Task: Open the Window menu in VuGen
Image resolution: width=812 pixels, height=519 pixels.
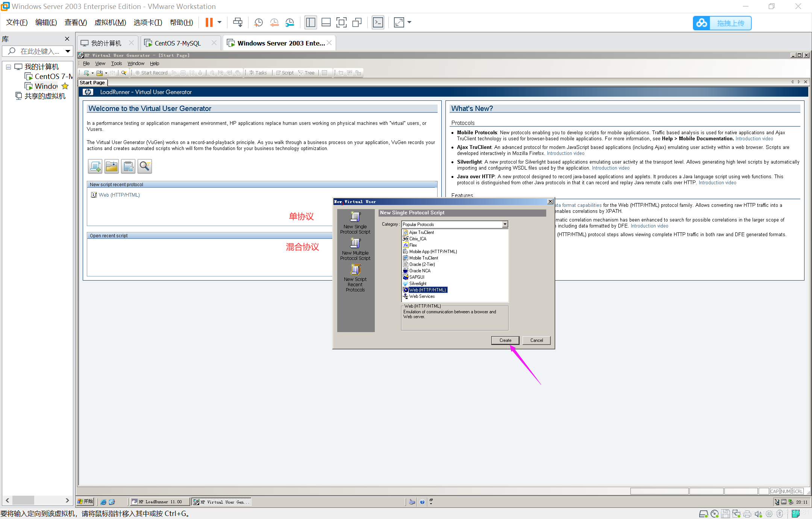Action: (136, 64)
